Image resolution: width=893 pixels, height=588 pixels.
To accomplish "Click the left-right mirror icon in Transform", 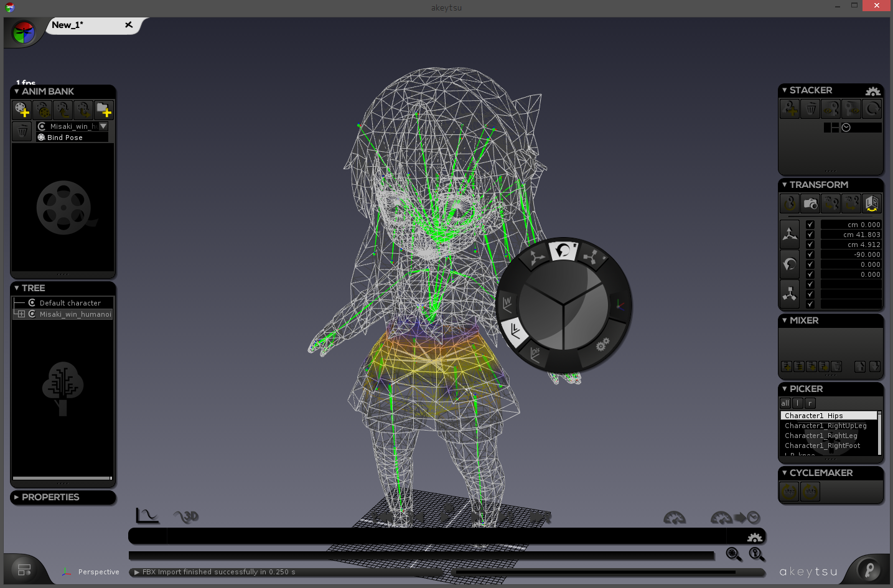I will 872,203.
